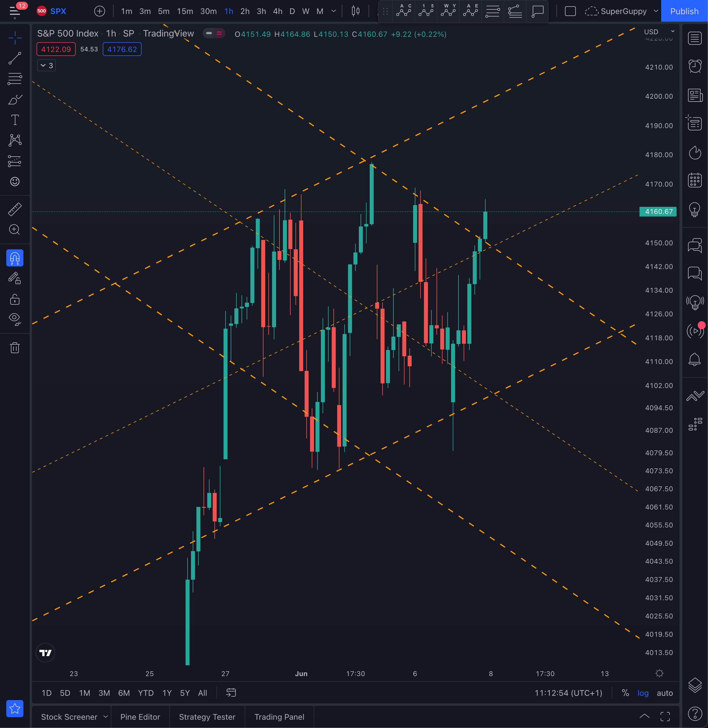Viewport: 708px width, 728px height.
Task: Switch to the Strategy Tester tab
Action: pyautogui.click(x=207, y=717)
